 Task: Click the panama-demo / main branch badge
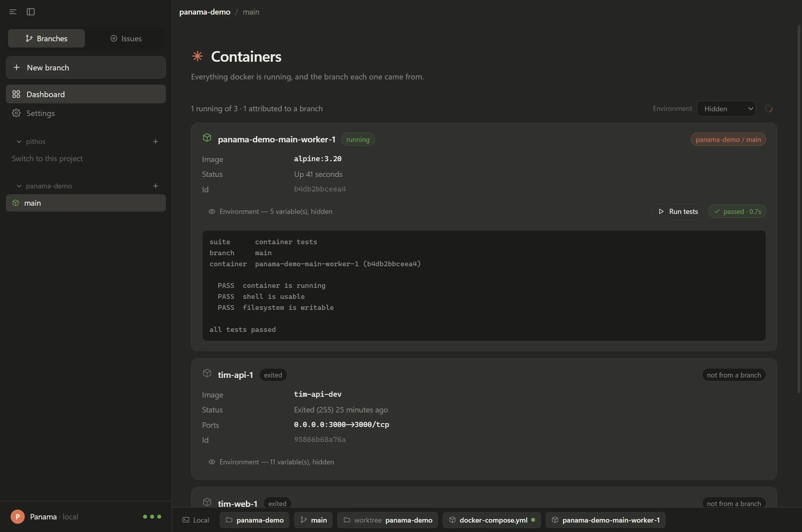pos(728,140)
